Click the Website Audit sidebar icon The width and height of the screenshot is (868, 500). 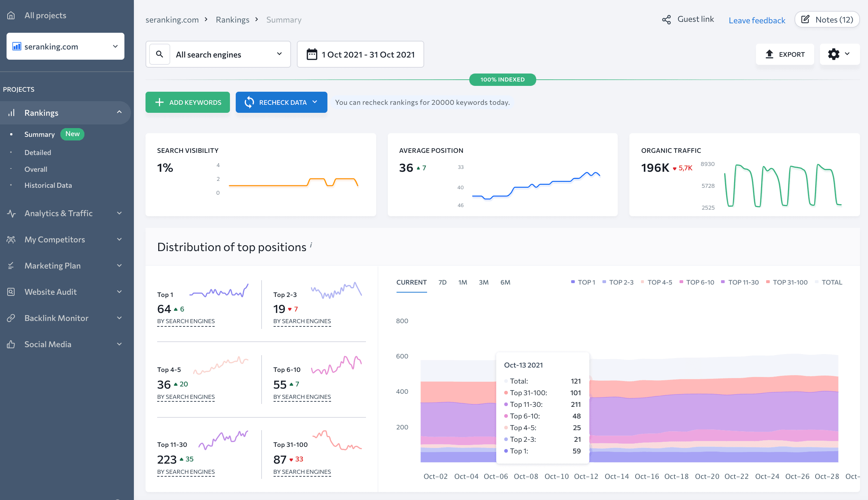(10, 291)
